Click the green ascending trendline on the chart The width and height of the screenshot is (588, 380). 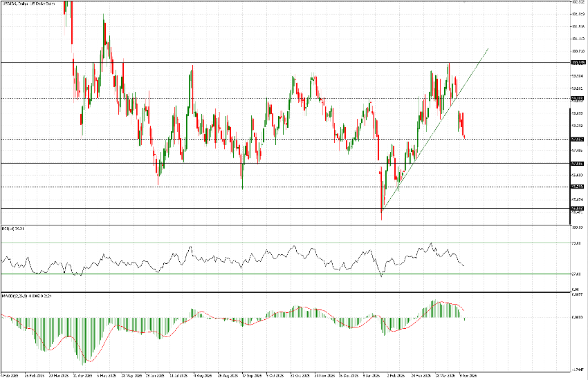pos(436,128)
